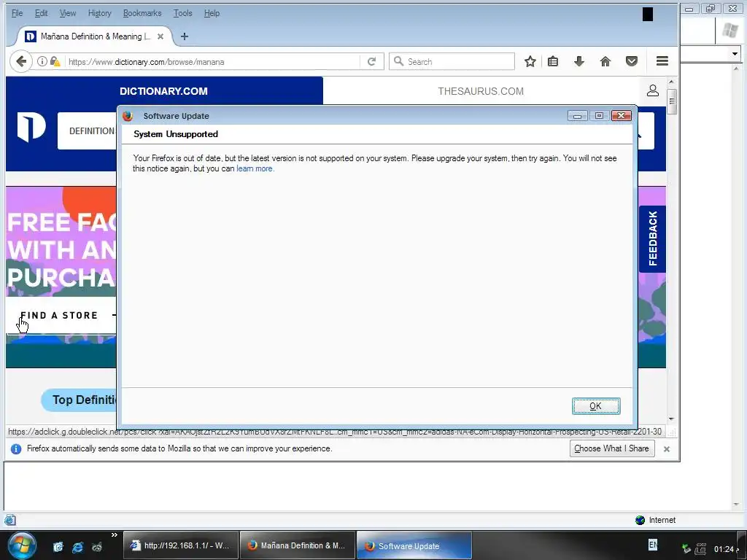Open the FEEDBACK side tab

(652, 238)
